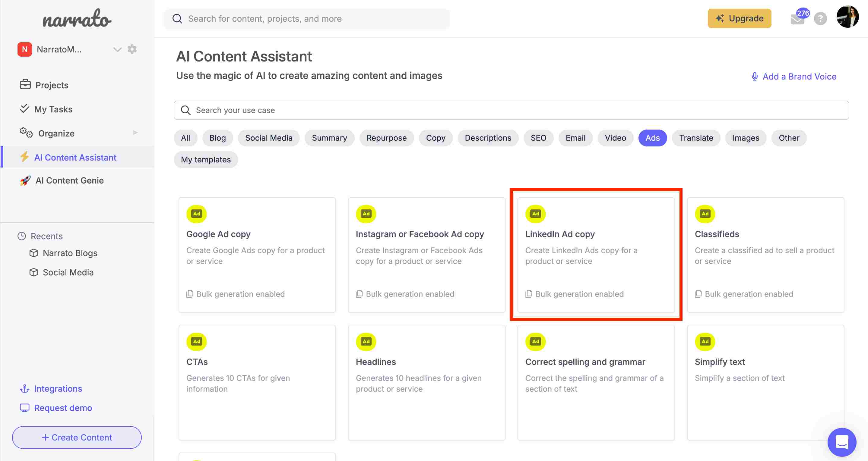Expand the NarratoM workspace dropdown

[x=117, y=49]
